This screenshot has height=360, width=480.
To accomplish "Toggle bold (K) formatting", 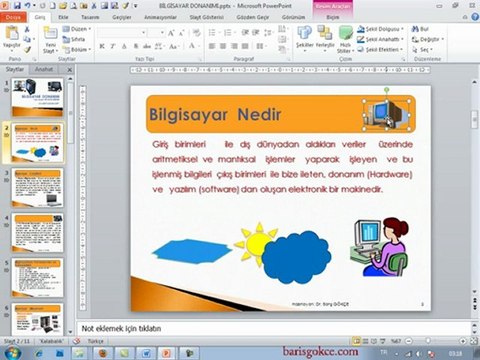I will click(x=102, y=46).
